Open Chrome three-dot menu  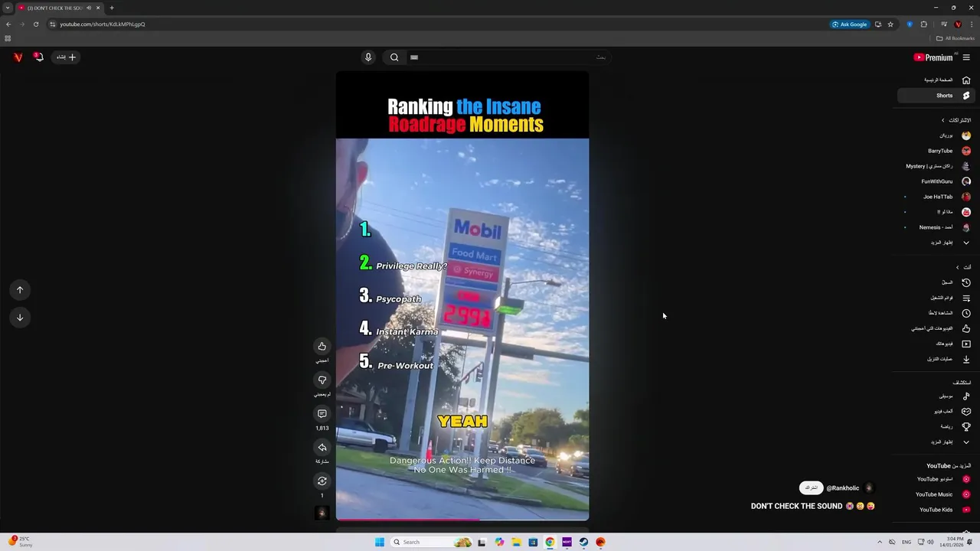pos(970,24)
